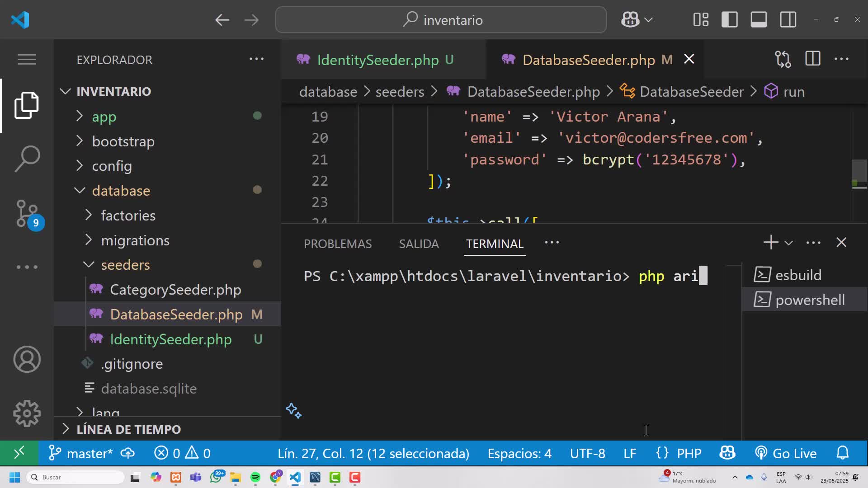The image size is (868, 488).
Task: Split the editor to the right
Action: [x=812, y=59]
